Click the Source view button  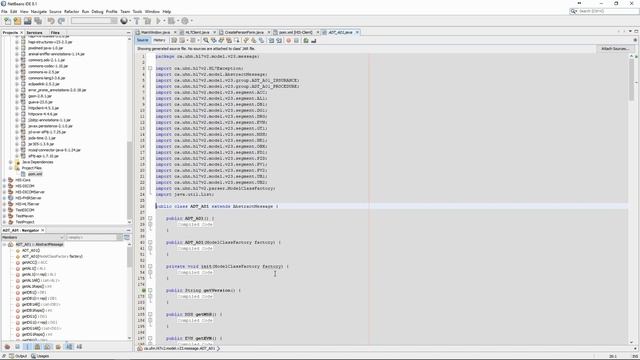[x=142, y=40]
